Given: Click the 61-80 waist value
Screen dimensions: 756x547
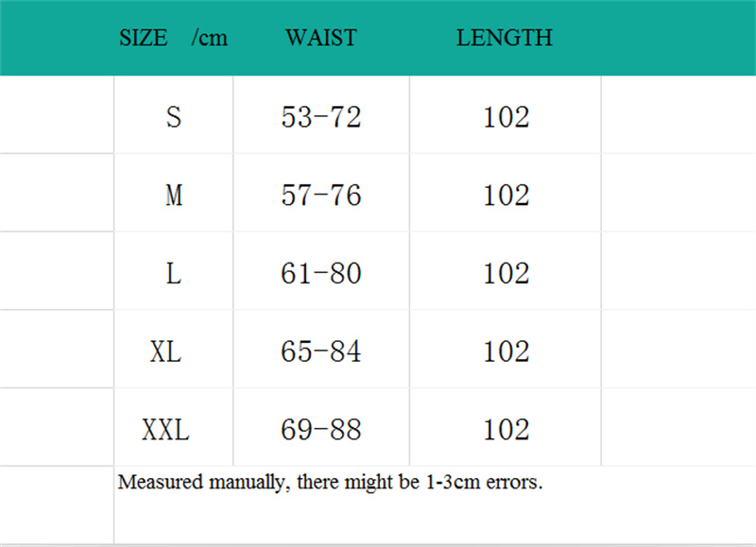Looking at the screenshot, I should [x=321, y=274].
